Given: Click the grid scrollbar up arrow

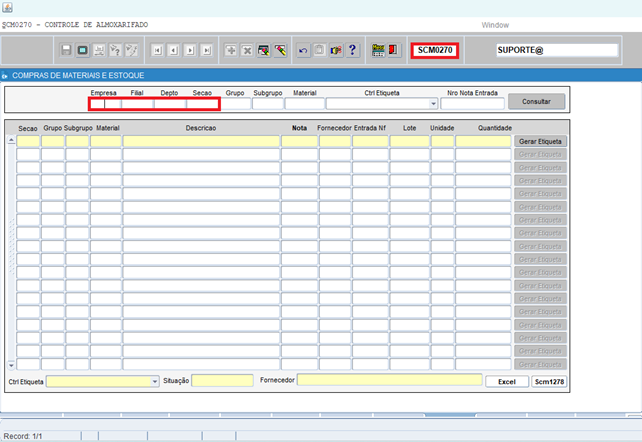Looking at the screenshot, I should (11, 140).
